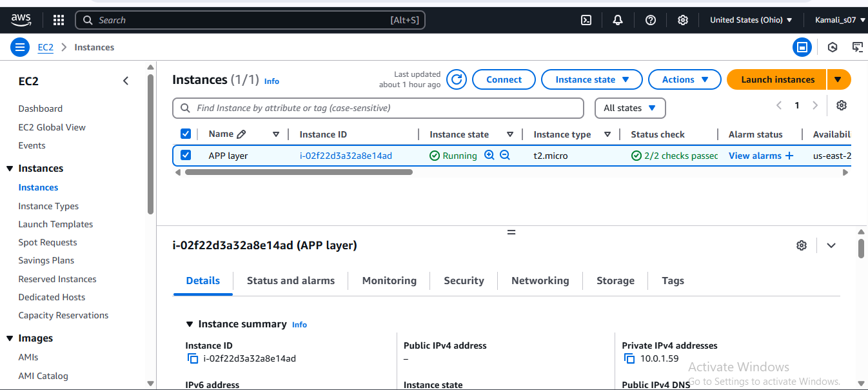Focus the top AWS Search box
Viewport: 868px width, 390px height.
250,20
